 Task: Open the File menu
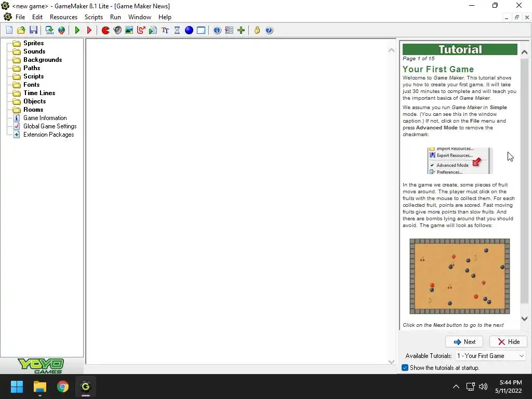point(20,17)
